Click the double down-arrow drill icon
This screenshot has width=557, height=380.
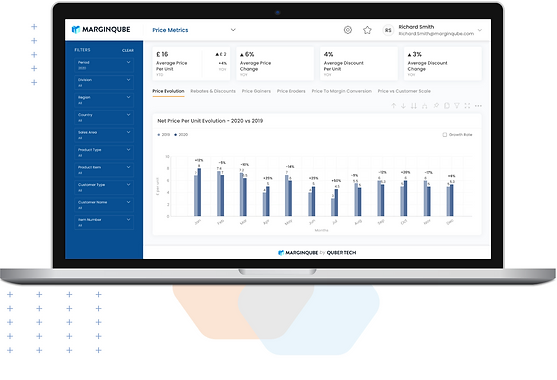click(x=413, y=106)
